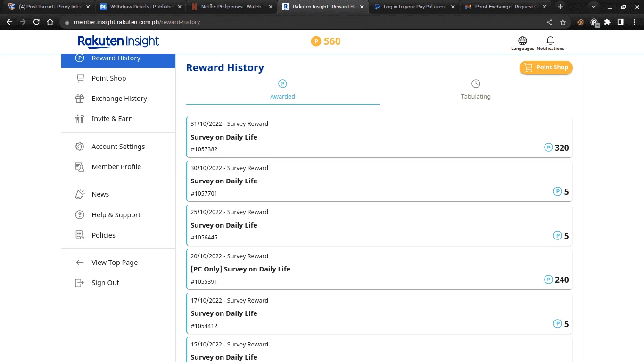Open the Invite & Earn page

point(118,119)
